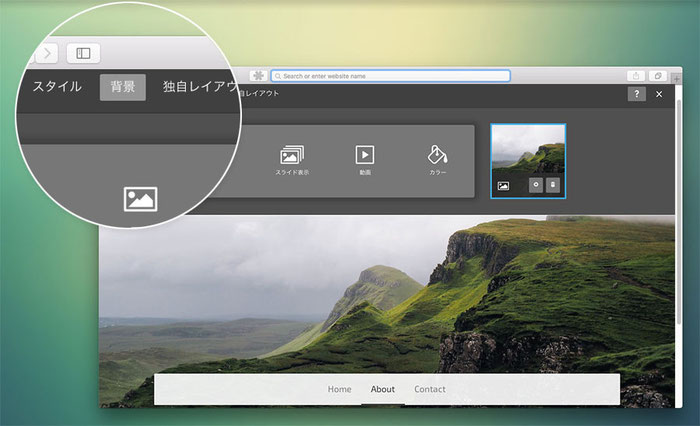Open the About navigation link

(383, 389)
